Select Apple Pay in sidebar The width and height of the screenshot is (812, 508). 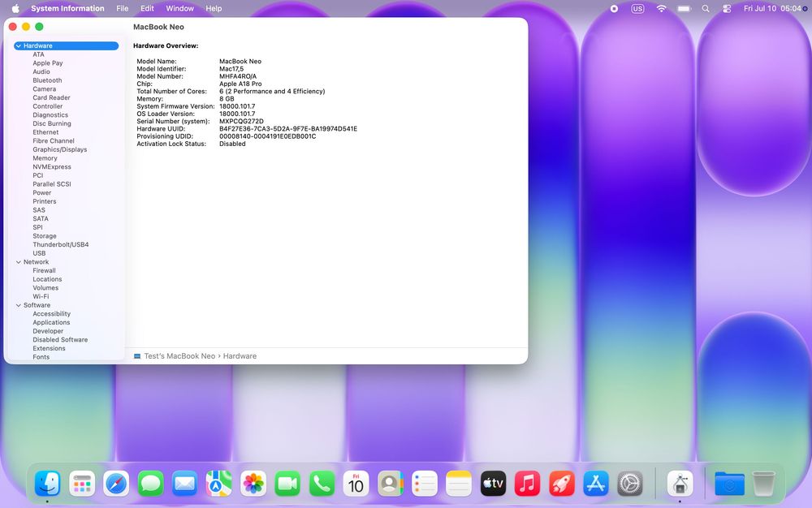coord(48,63)
